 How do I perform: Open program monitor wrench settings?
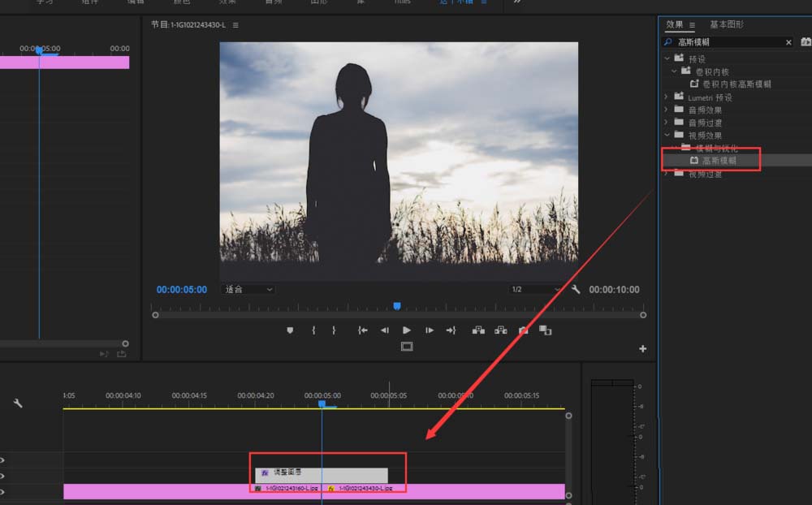pyautogui.click(x=576, y=289)
